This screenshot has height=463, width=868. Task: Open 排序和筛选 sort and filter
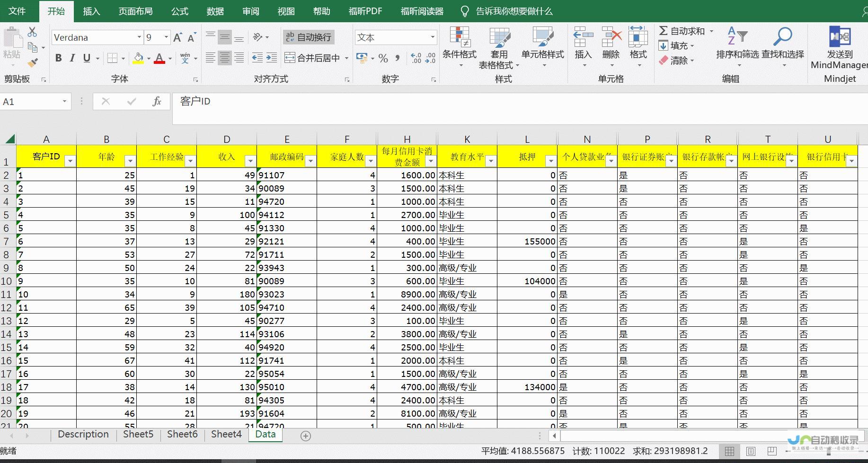[737, 46]
